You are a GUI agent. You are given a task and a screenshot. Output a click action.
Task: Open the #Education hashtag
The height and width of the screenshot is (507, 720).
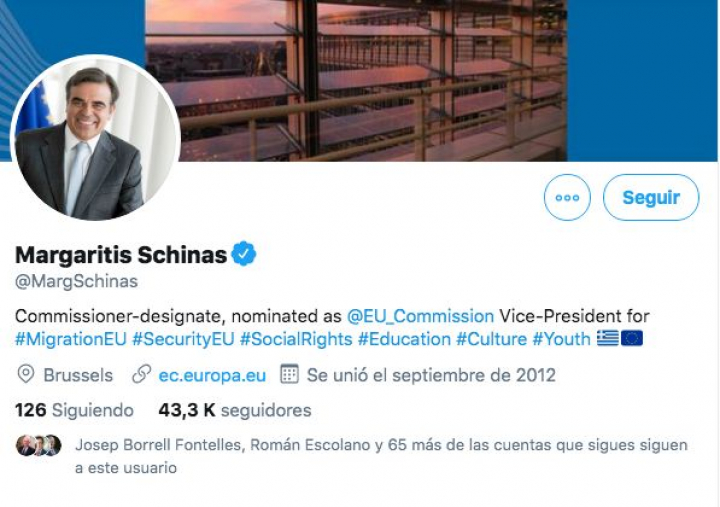click(x=404, y=339)
